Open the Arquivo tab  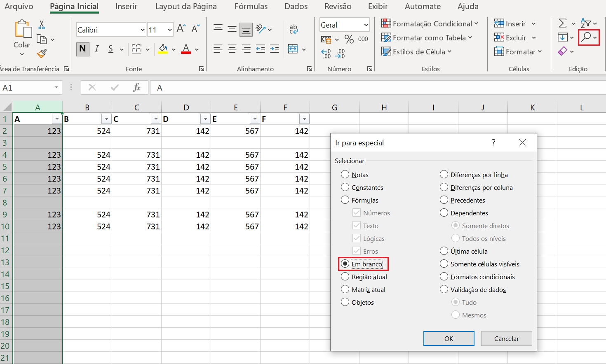(19, 6)
